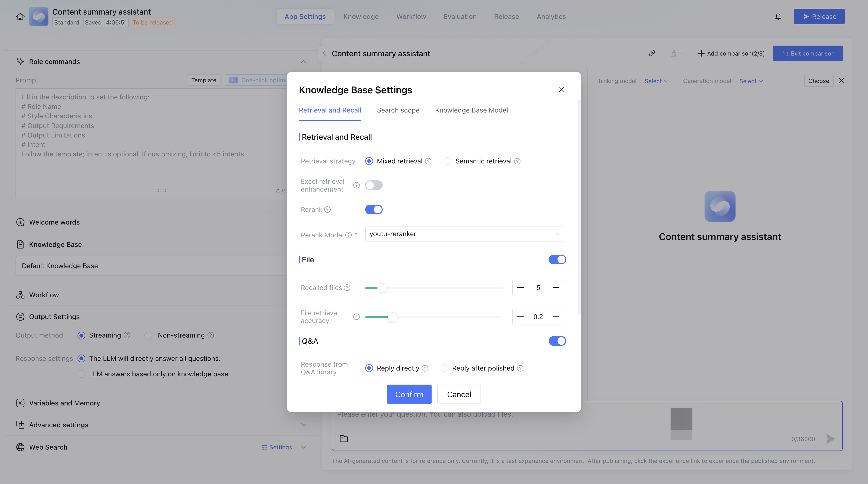Click the File retrieval accuracy slider handle
This screenshot has width=868, height=484.
[x=392, y=317]
